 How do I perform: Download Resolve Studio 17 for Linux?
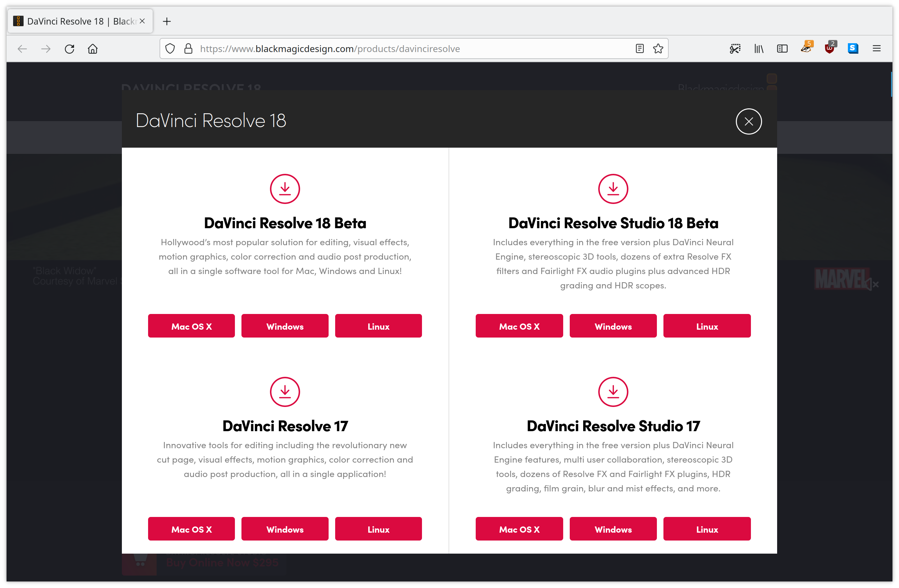tap(707, 529)
